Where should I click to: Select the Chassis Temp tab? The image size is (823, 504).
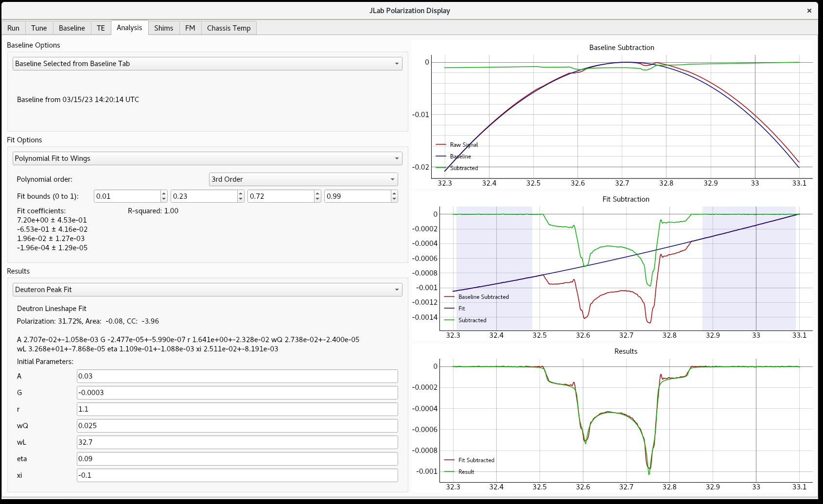click(228, 28)
